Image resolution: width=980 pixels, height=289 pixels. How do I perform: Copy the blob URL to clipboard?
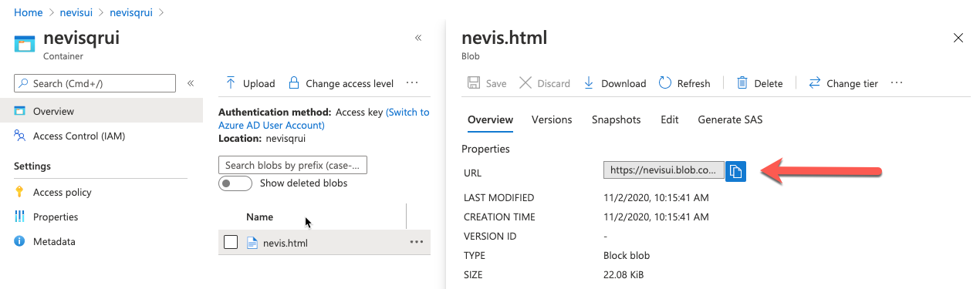click(x=736, y=171)
